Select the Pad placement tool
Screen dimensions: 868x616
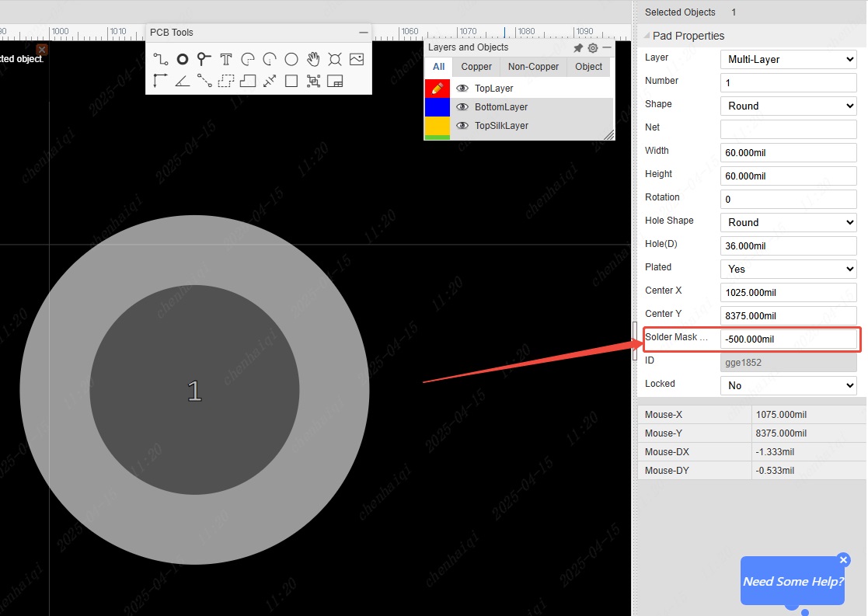pyautogui.click(x=182, y=59)
